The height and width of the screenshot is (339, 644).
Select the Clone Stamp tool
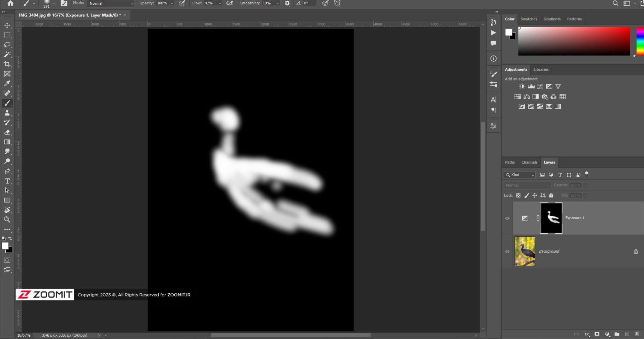(7, 113)
